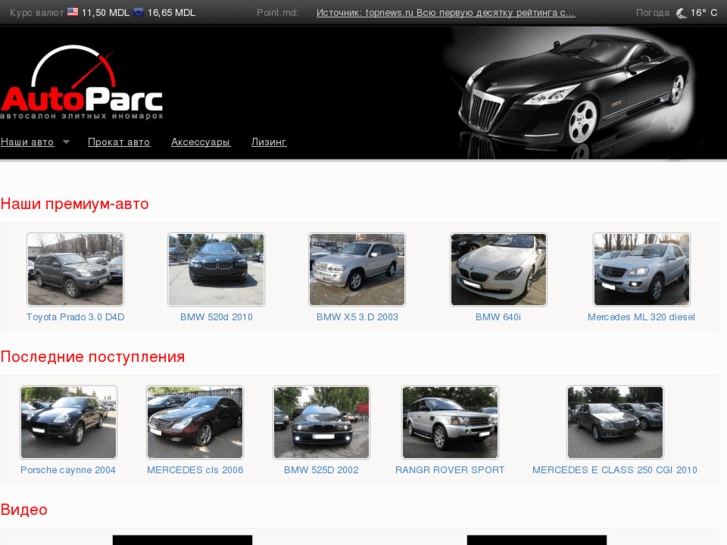Click the Mercedes E Class photo thumbnail
Viewport: 727px width, 545px height.
pos(615,423)
